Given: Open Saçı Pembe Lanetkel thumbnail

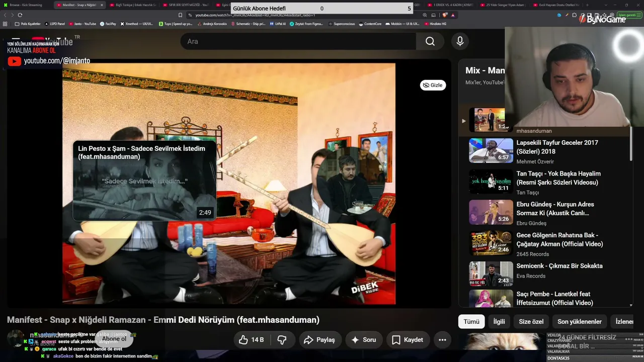Looking at the screenshot, I should (491, 299).
